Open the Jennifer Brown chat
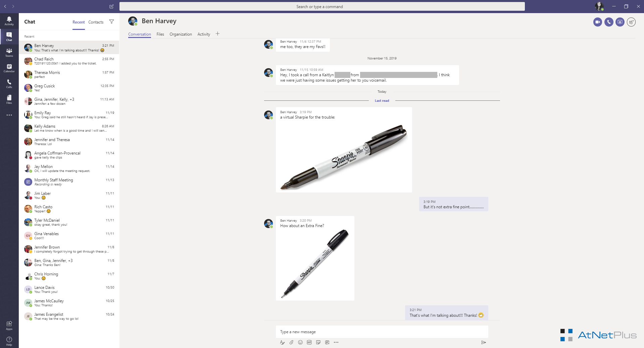The height and width of the screenshot is (348, 644). pos(69,249)
